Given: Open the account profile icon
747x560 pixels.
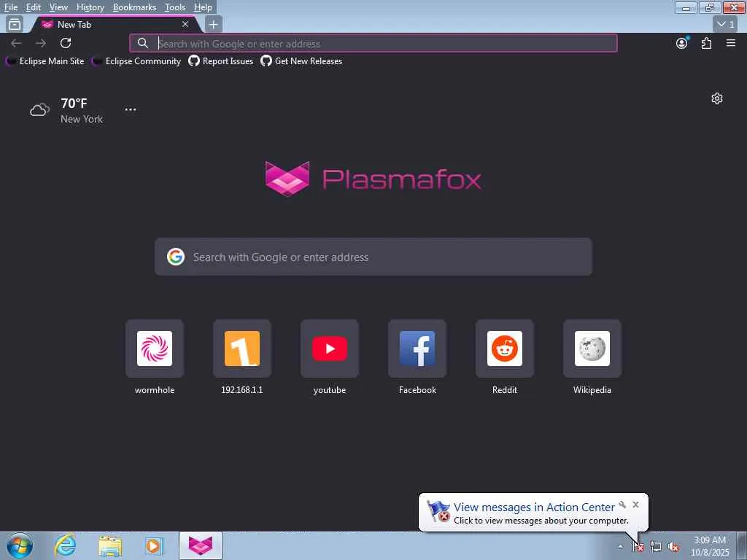Looking at the screenshot, I should (x=682, y=43).
